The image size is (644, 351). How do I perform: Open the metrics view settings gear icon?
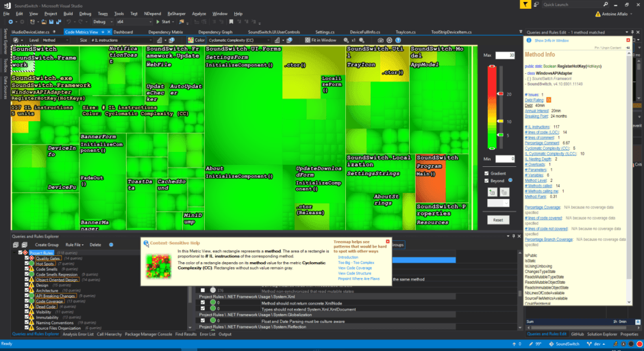click(x=389, y=40)
